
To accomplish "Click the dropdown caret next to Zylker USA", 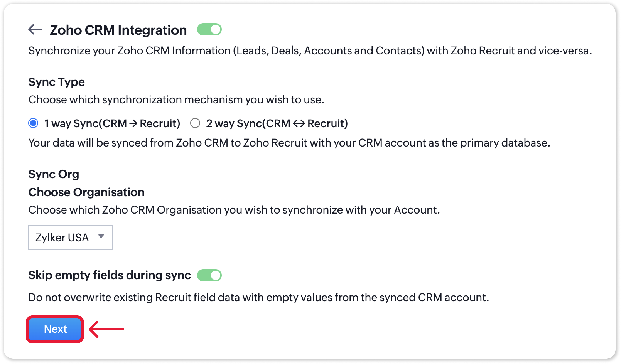I will tap(101, 236).
